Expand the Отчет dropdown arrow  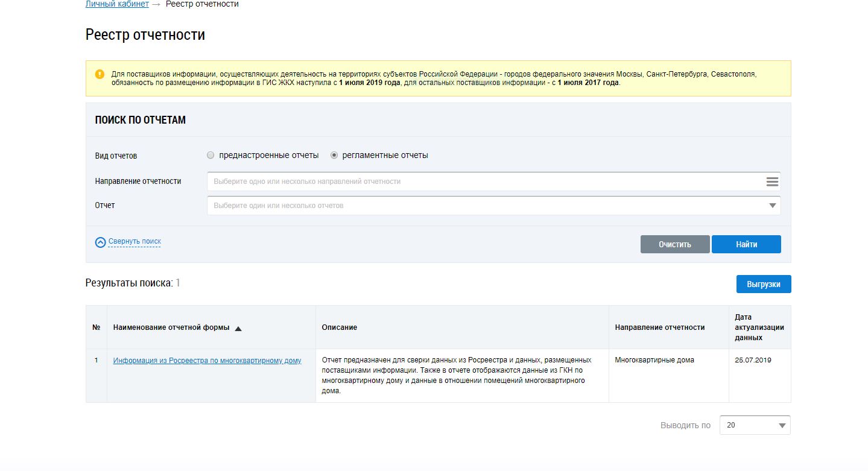(x=773, y=206)
